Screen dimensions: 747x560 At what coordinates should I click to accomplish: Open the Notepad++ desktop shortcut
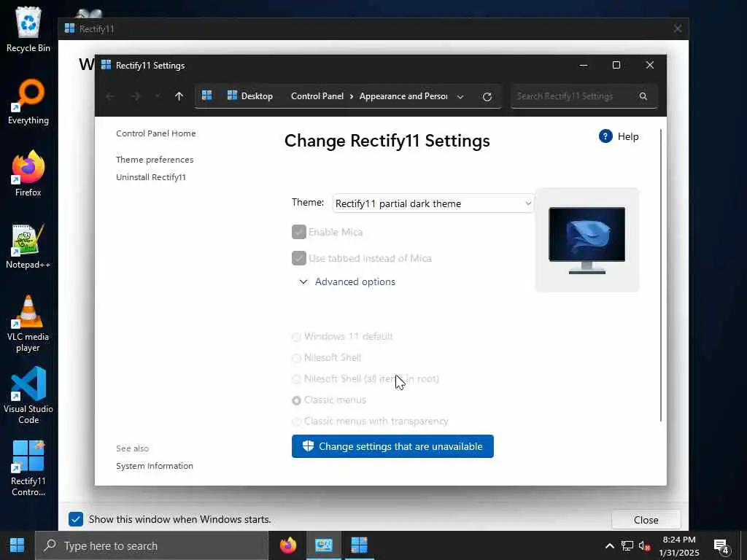[x=28, y=246]
